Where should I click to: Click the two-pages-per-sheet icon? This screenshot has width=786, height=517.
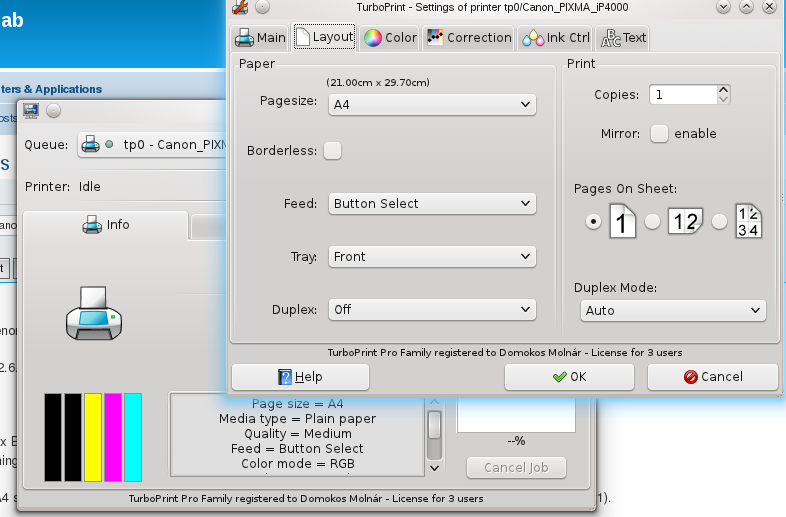(687, 221)
